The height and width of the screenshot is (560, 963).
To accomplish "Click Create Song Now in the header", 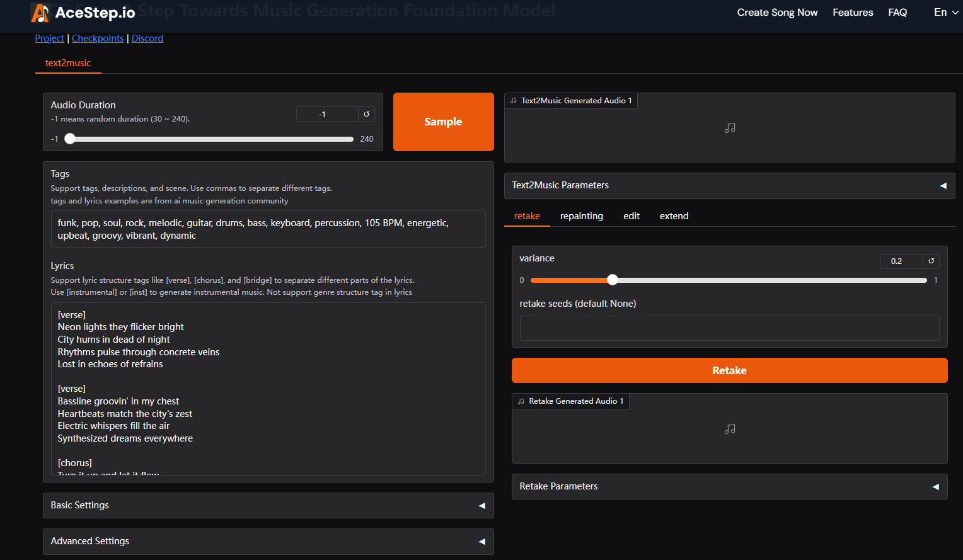I will tap(777, 13).
